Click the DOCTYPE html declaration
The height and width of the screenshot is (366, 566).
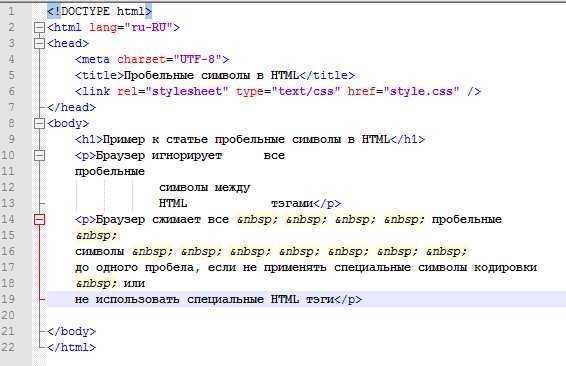[100, 11]
